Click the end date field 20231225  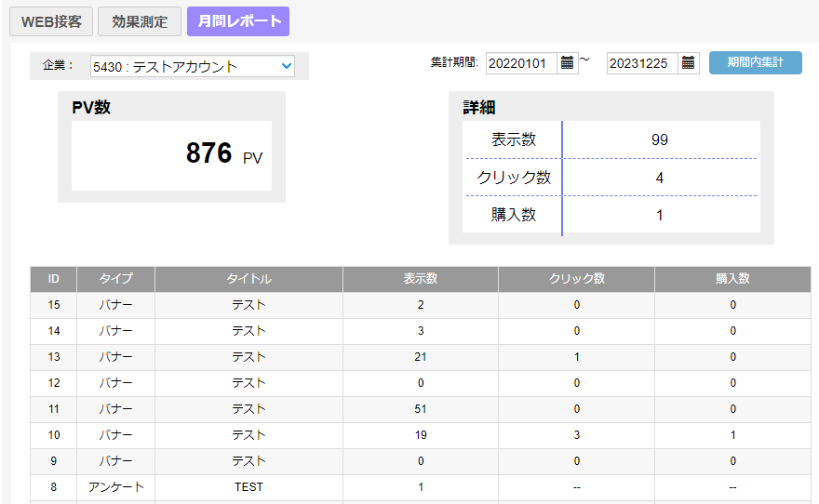tap(642, 63)
